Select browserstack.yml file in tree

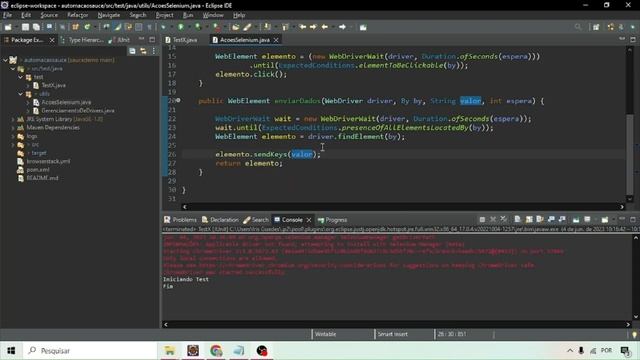[x=48, y=161]
